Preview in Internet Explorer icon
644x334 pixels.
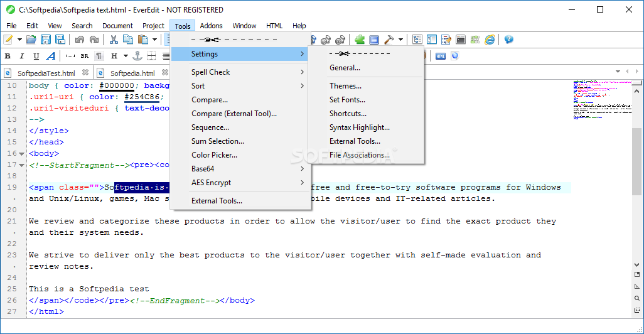[490, 40]
